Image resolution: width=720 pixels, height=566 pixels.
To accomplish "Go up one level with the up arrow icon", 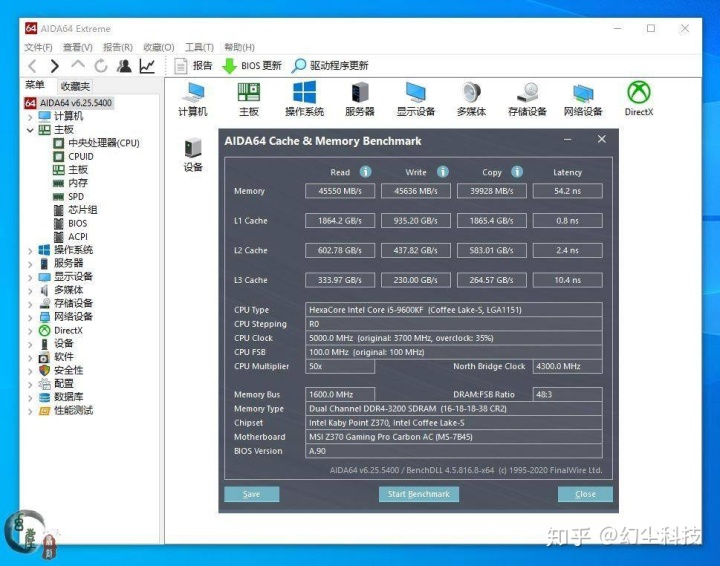I will coord(78,65).
